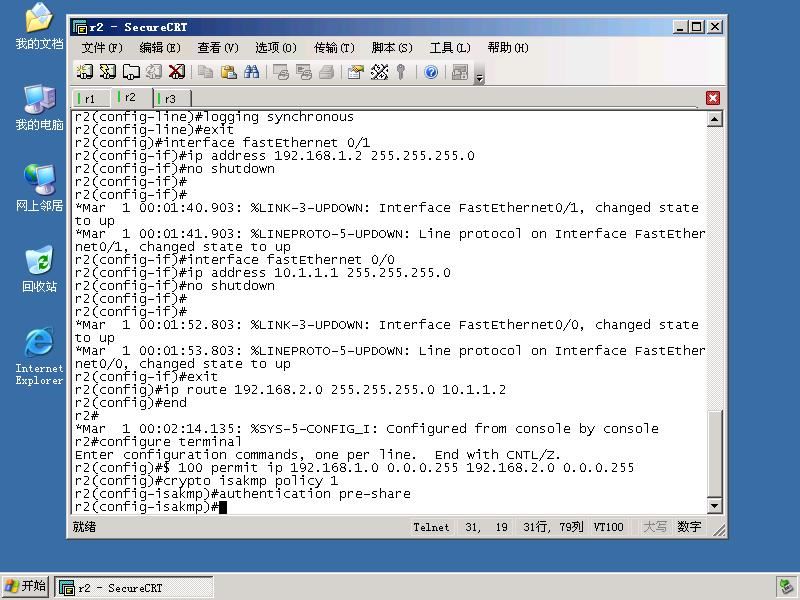
Task: Click the Keymap Editor toolbar icon
Action: point(379,72)
